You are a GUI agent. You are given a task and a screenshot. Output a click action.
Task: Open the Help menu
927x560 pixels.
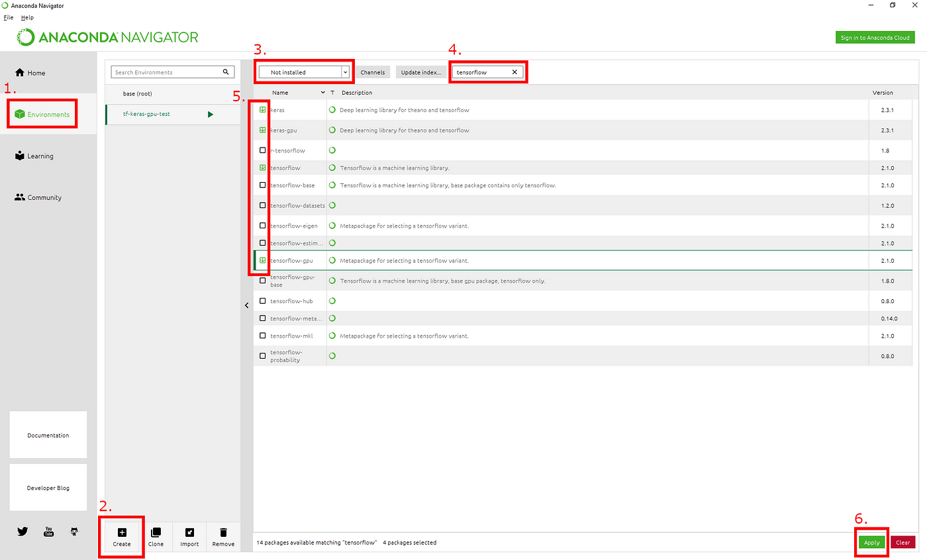(x=27, y=17)
